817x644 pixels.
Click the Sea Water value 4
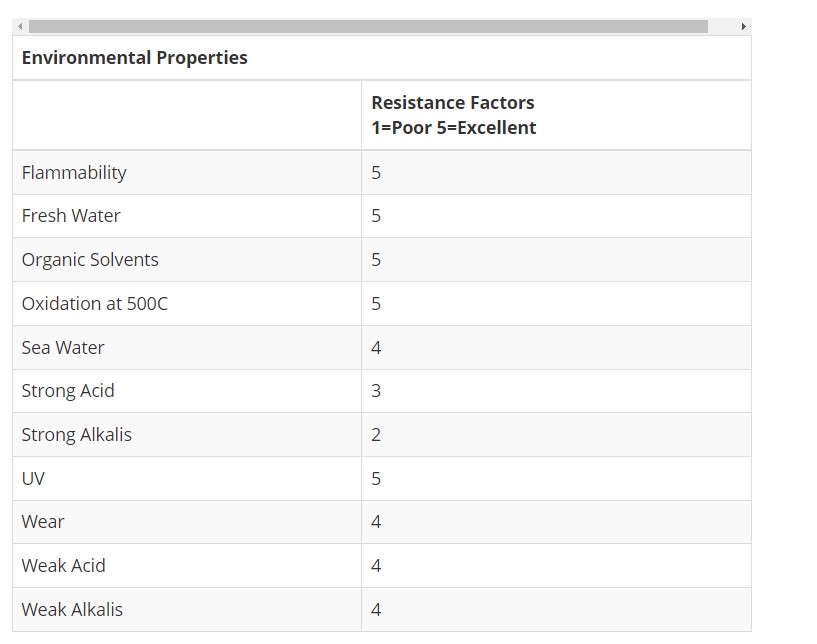[376, 348]
